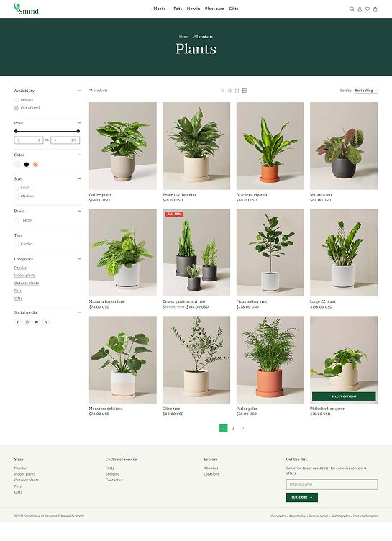The width and height of the screenshot is (392, 541).
Task: Collapse the Social media section
Action: pos(79,312)
